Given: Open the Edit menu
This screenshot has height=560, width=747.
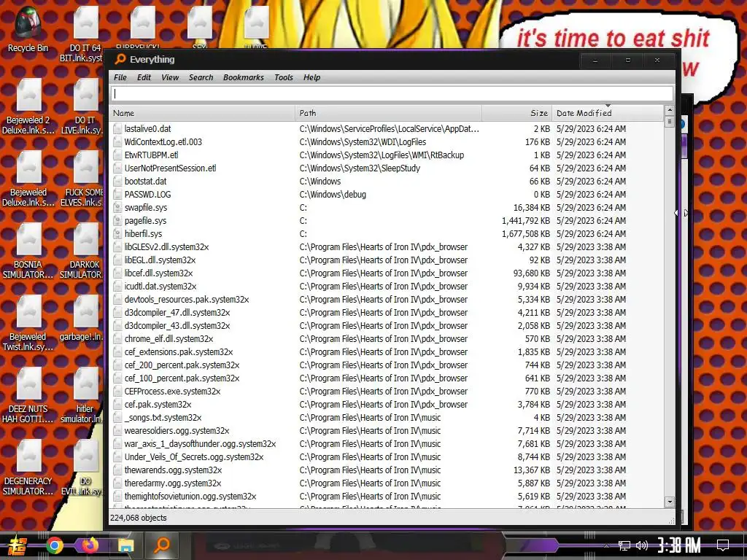Looking at the screenshot, I should (144, 77).
